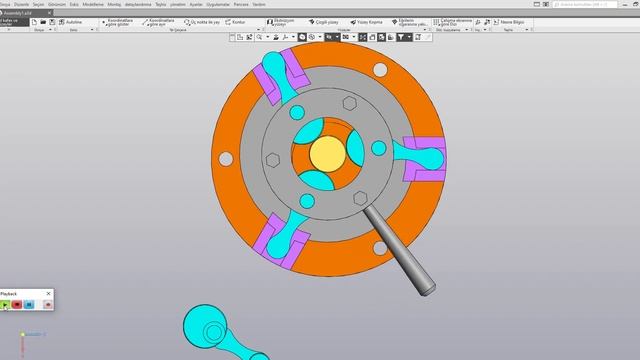Start playback with green play button

[5, 304]
